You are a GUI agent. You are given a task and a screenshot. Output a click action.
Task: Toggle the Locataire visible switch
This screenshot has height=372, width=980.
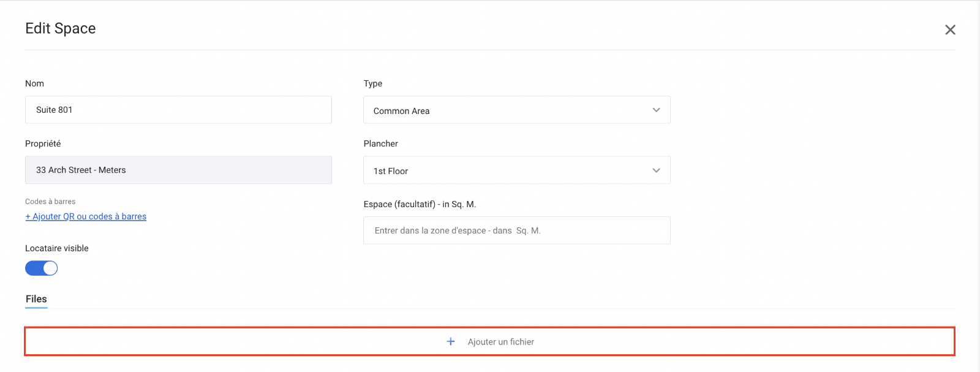[x=42, y=268]
